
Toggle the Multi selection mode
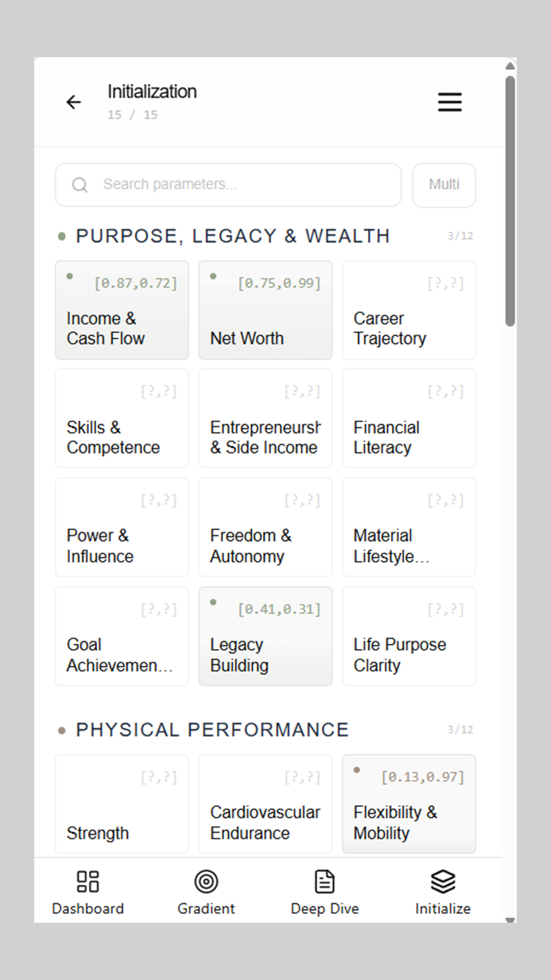coord(444,185)
